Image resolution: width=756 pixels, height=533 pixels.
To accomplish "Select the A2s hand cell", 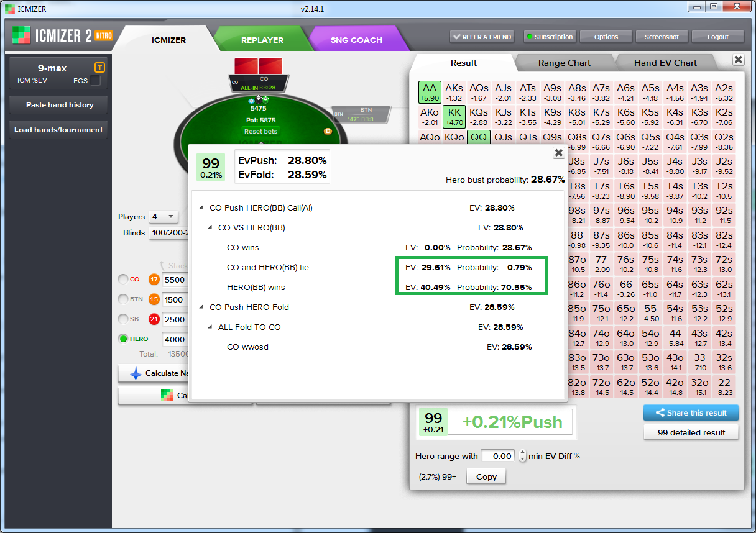I will click(x=724, y=92).
